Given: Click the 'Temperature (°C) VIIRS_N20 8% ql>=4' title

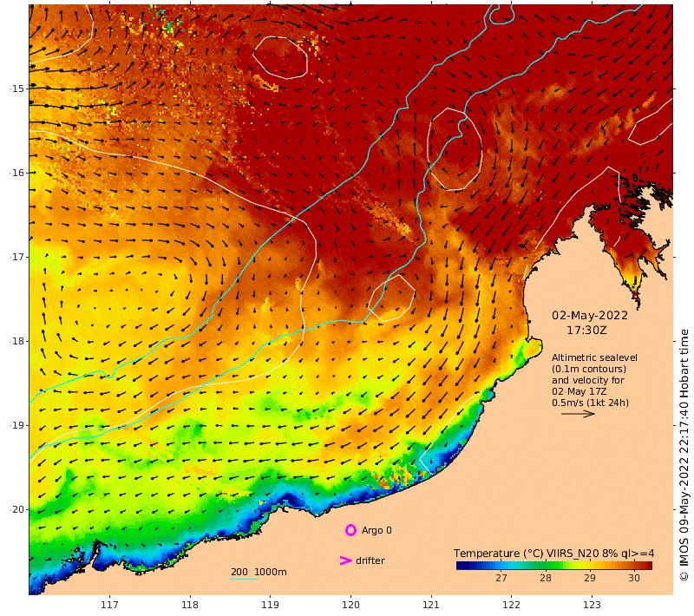Looking at the screenshot, I should [x=553, y=554].
